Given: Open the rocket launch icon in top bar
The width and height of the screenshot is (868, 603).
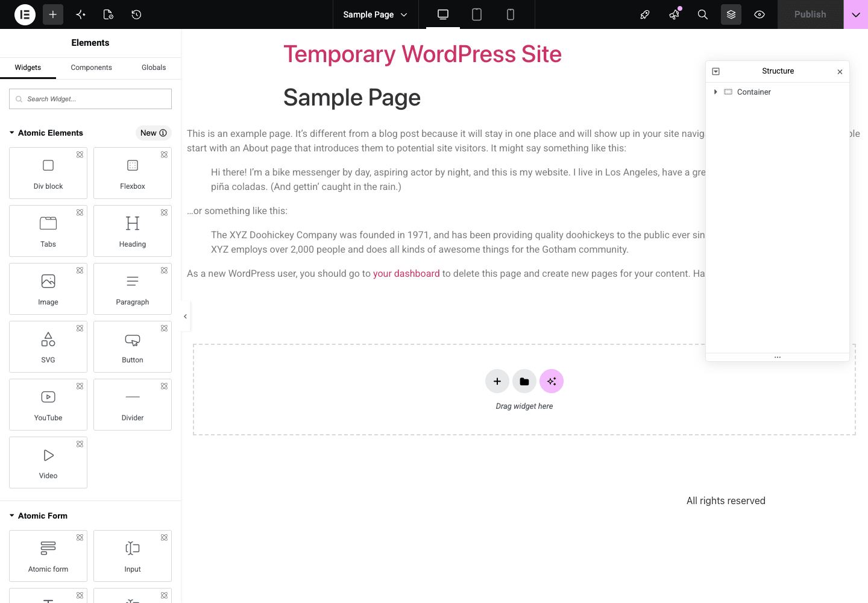Looking at the screenshot, I should tap(645, 14).
